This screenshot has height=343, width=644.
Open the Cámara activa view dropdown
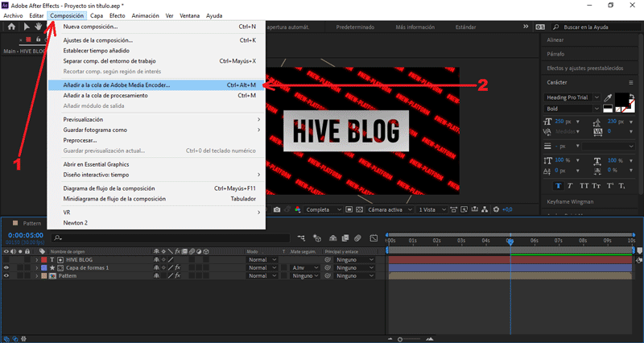coord(390,209)
